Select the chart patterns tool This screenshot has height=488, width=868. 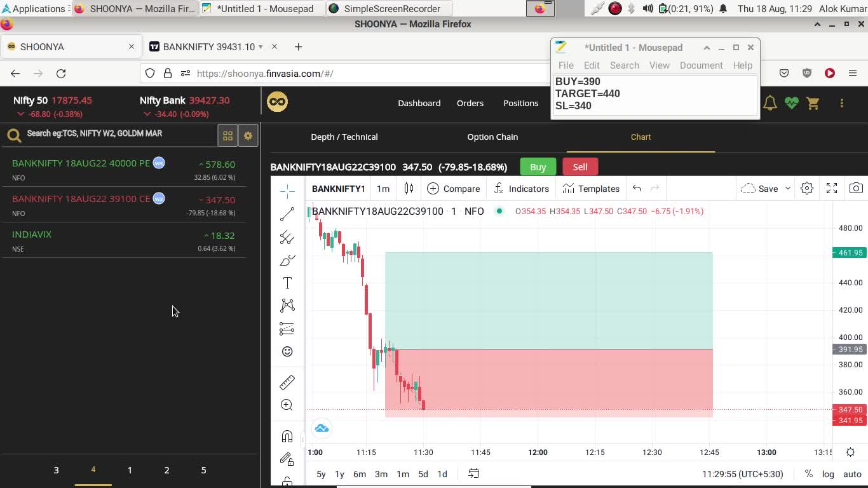point(287,306)
